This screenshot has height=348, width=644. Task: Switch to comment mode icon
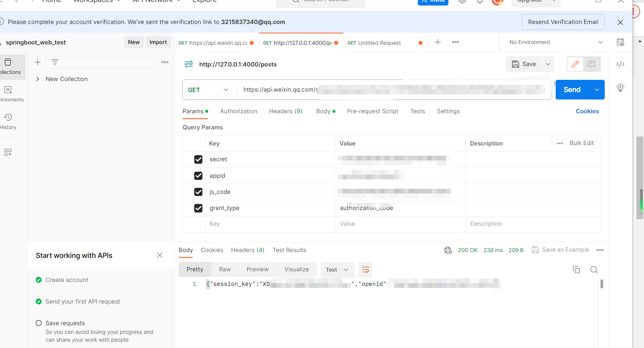591,64
